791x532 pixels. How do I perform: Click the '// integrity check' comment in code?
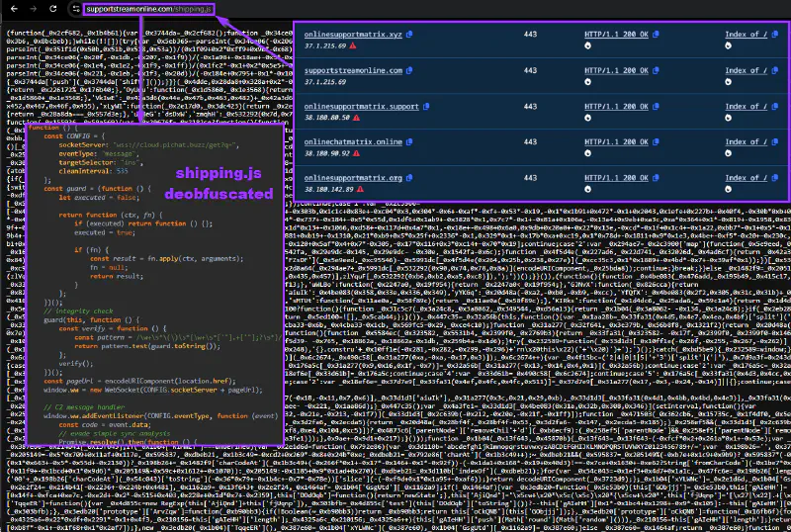click(x=78, y=310)
